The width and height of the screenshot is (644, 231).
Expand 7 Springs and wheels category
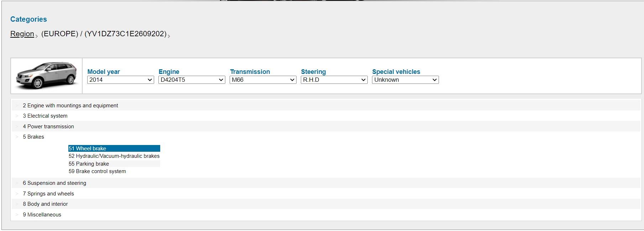coord(48,194)
